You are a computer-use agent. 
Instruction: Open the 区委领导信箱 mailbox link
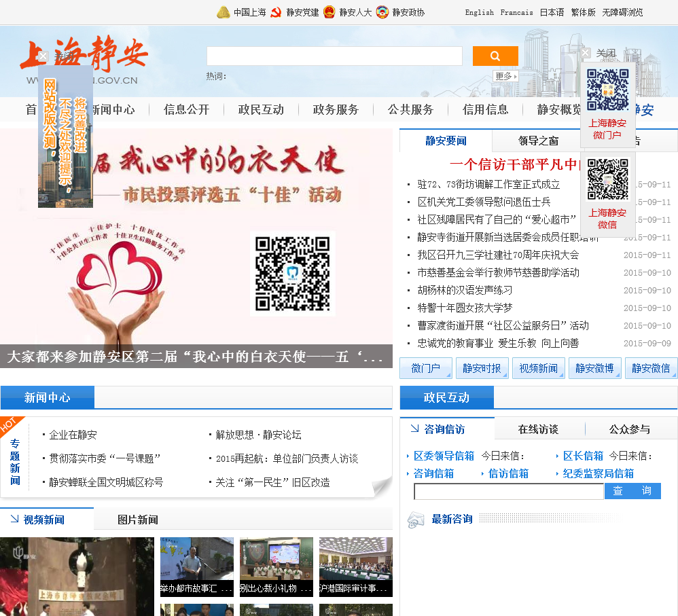[x=444, y=456]
